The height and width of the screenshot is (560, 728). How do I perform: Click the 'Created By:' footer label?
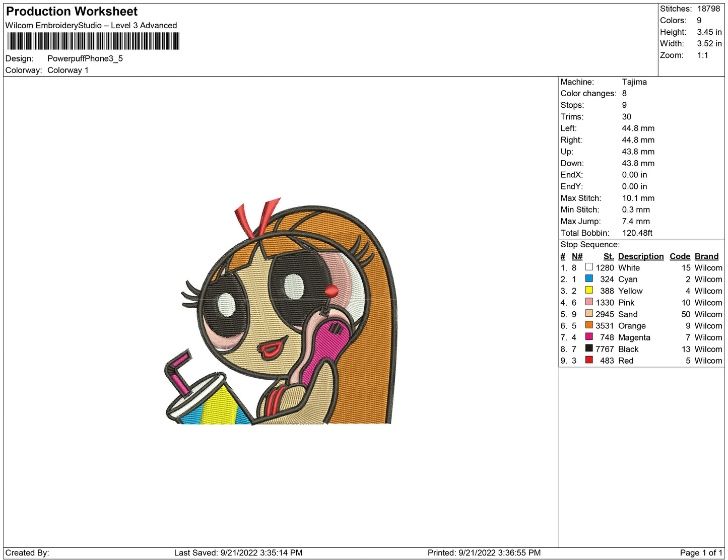(27, 553)
